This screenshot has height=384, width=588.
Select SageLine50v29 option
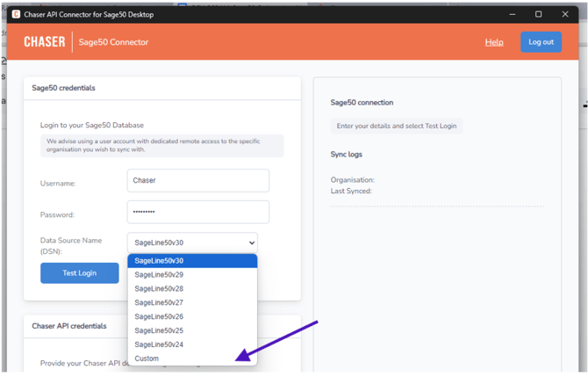click(192, 275)
